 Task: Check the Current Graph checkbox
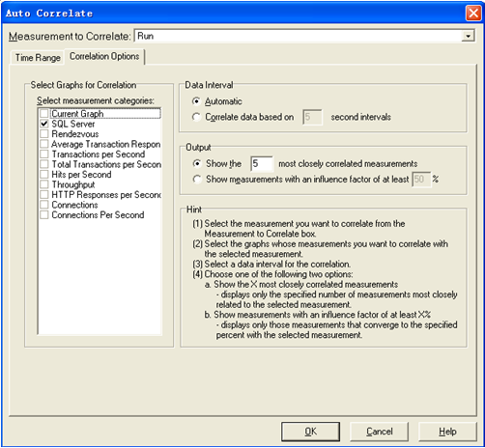coord(44,114)
